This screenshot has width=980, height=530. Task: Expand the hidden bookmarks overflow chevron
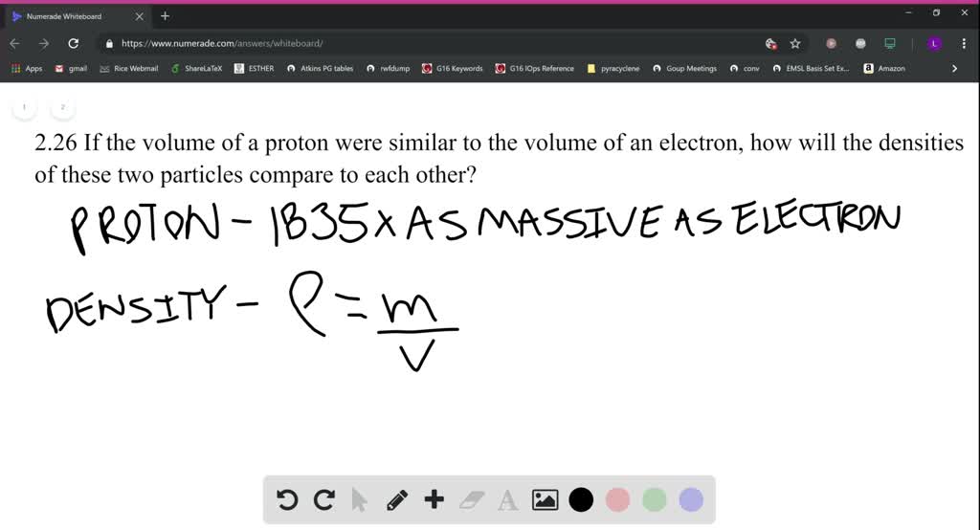954,69
